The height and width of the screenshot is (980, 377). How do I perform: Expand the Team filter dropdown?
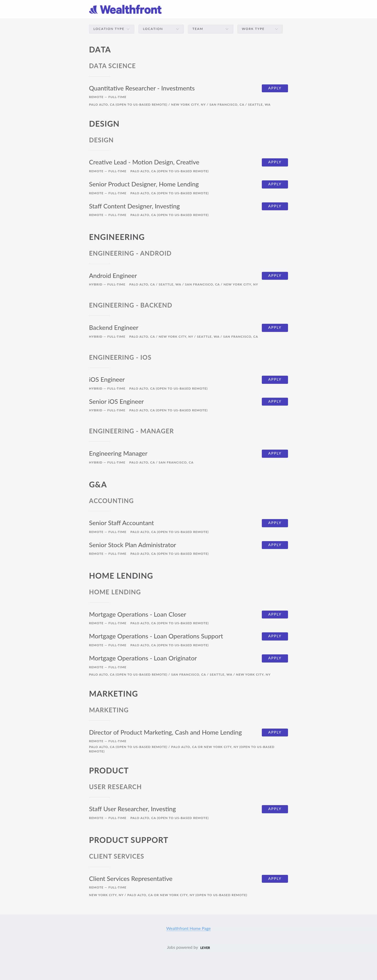click(x=210, y=29)
